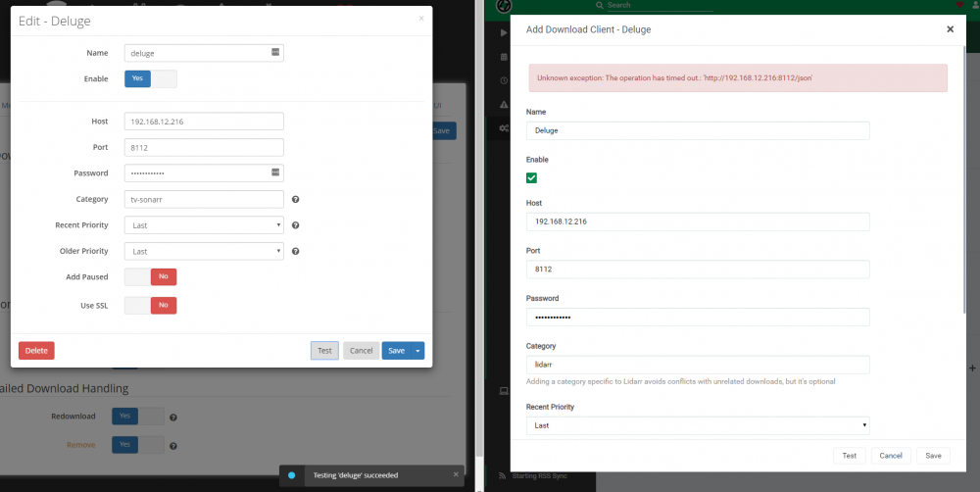Viewport: 980px width, 492px height.
Task: Toggle the Add Paused switch
Action: point(151,277)
